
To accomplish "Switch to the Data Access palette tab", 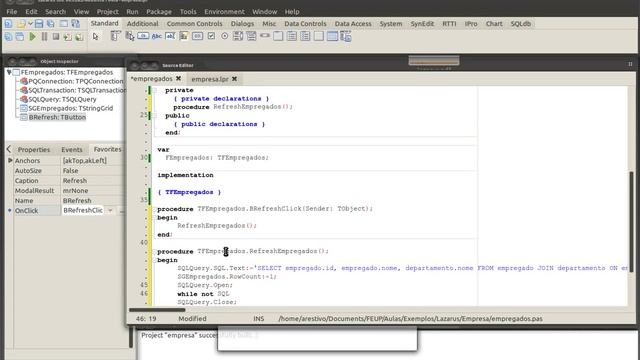I will [353, 24].
